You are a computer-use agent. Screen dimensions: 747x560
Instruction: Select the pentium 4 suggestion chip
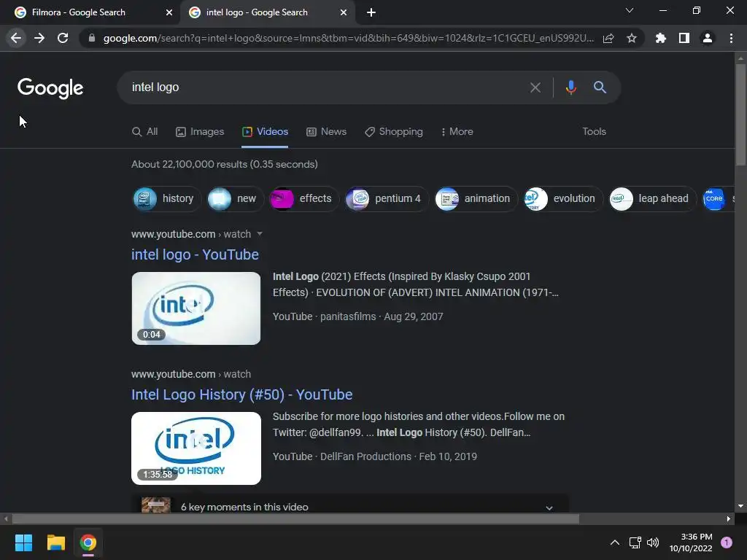click(x=387, y=198)
